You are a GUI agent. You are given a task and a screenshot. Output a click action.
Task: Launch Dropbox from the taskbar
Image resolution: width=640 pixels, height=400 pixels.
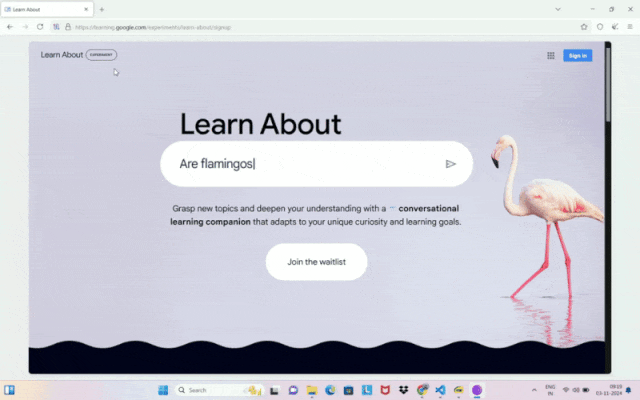click(403, 390)
